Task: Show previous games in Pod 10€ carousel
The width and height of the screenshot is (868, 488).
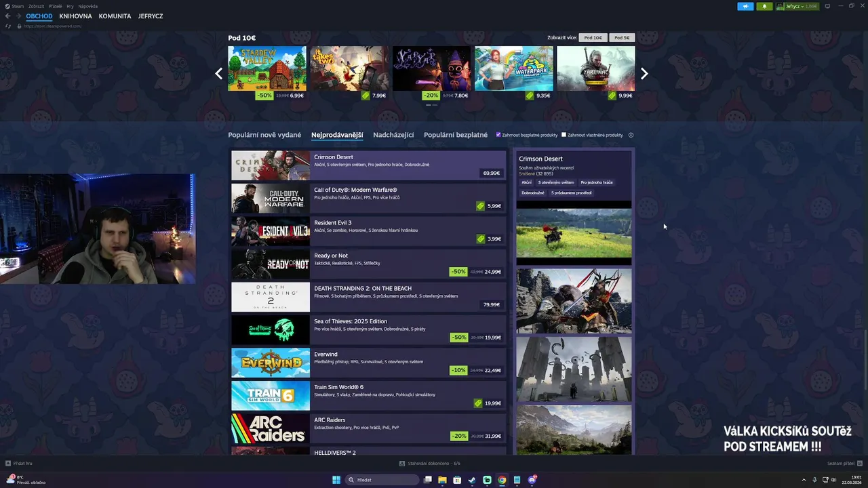Action: (218, 74)
